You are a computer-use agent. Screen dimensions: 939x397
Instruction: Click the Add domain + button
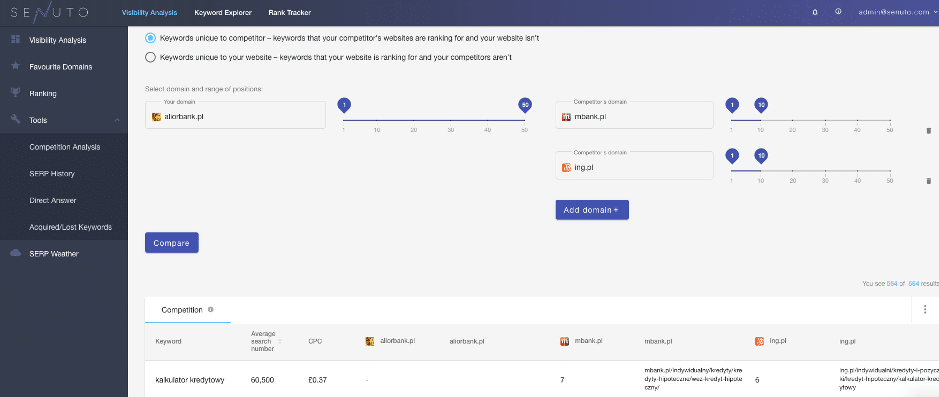pos(592,210)
